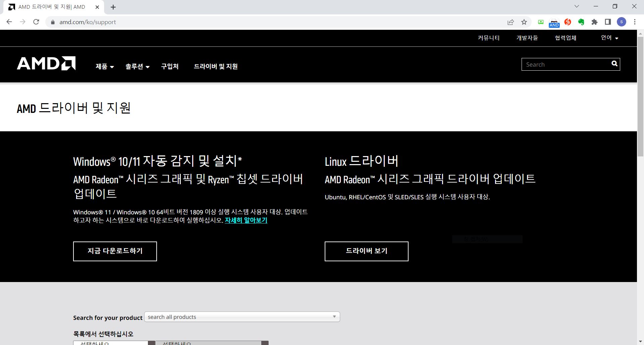Image resolution: width=644 pixels, height=345 pixels.
Task: Click the 지금 다운로드하기 button
Action: click(x=115, y=251)
